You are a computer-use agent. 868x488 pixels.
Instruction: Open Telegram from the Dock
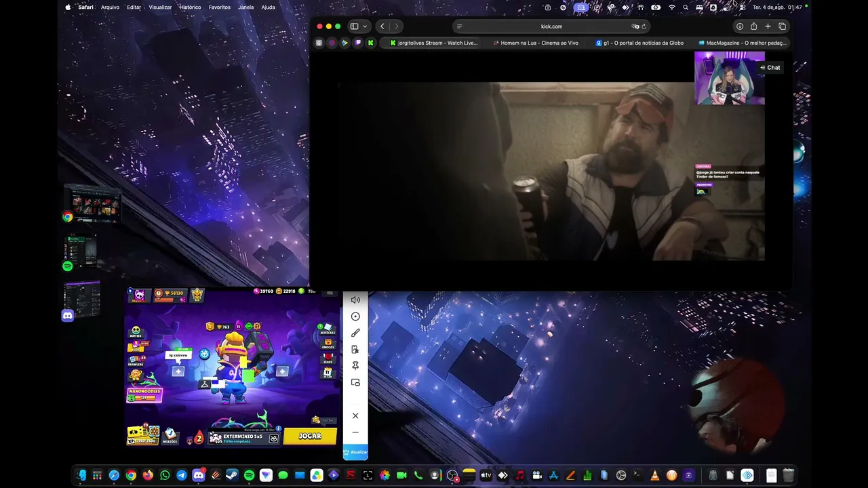[x=182, y=476]
